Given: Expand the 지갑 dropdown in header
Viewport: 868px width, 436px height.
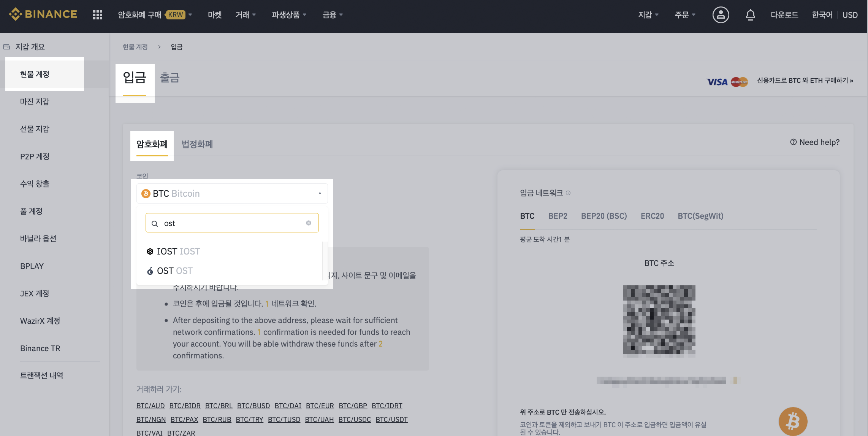Looking at the screenshot, I should 648,15.
